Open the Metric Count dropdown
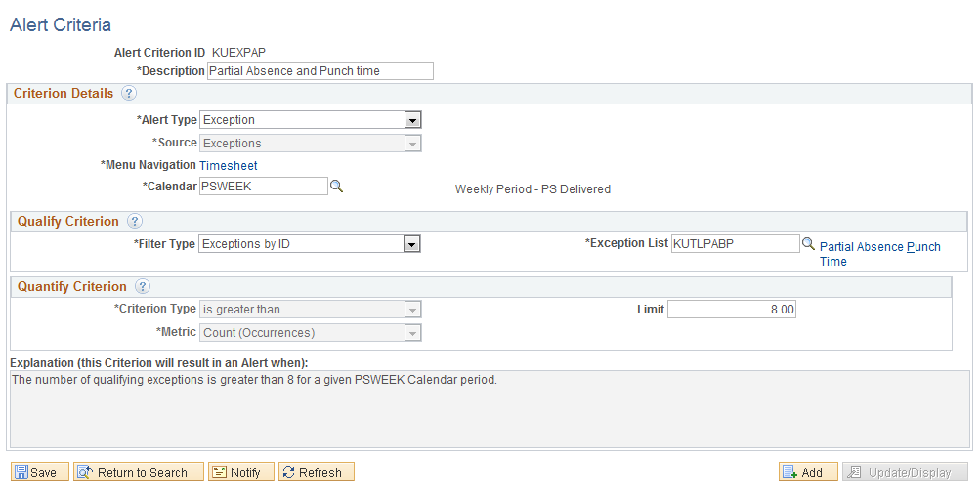The width and height of the screenshot is (980, 501). pyautogui.click(x=311, y=333)
